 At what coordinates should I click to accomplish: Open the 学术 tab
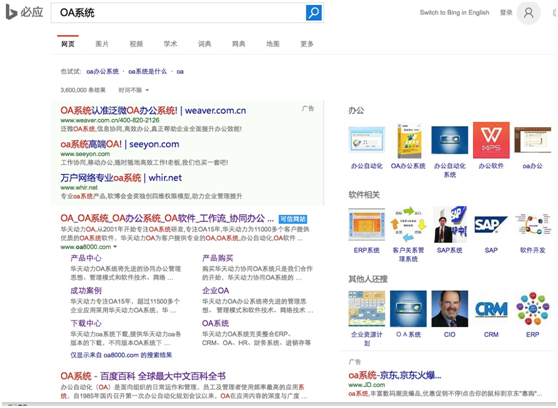tap(170, 44)
